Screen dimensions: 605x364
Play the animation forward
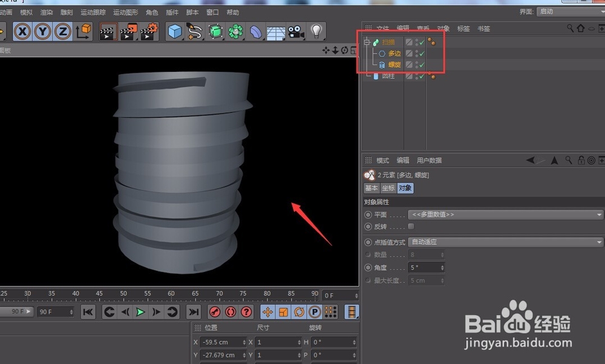140,311
